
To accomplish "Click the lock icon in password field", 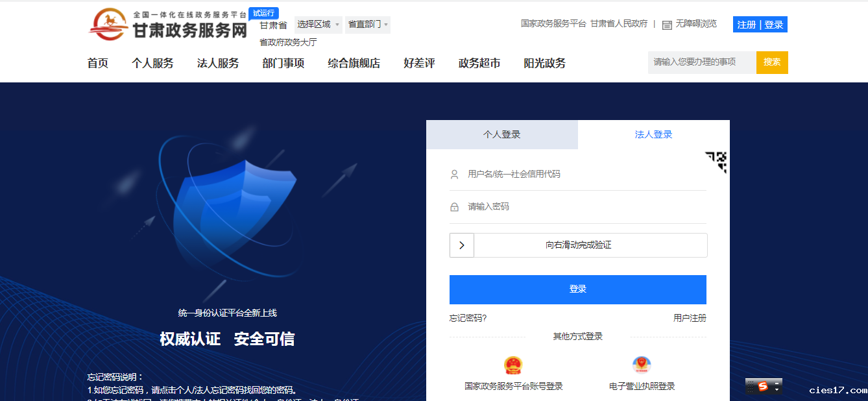I will [x=455, y=206].
